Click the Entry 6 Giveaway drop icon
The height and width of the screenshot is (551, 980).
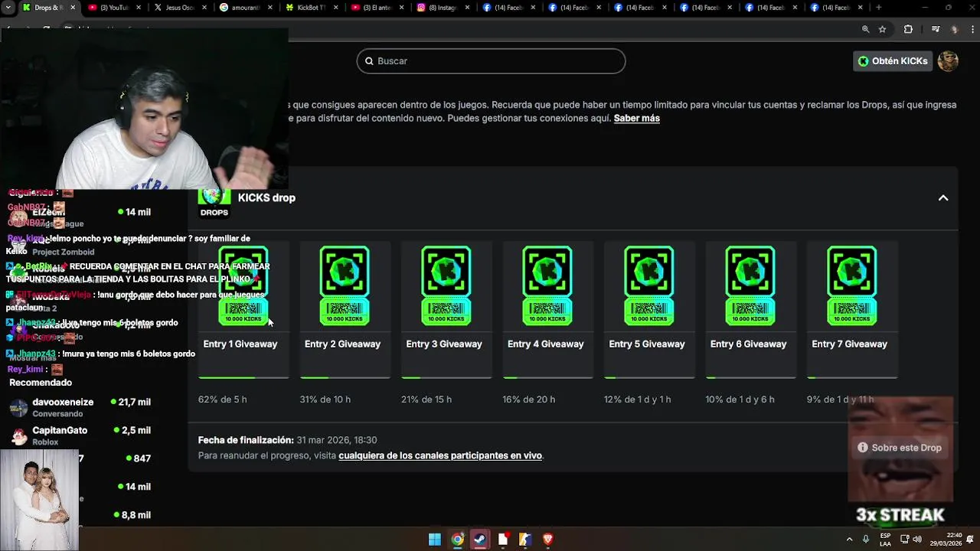[x=750, y=285]
